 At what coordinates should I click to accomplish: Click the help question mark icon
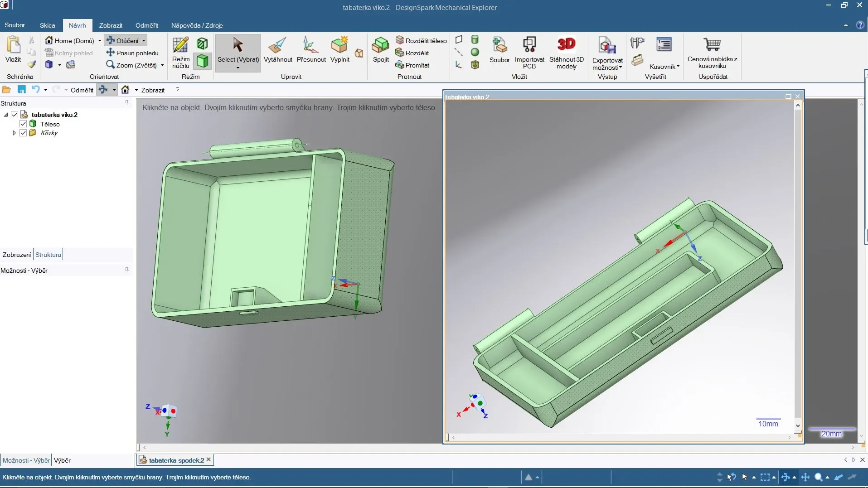[x=860, y=25]
